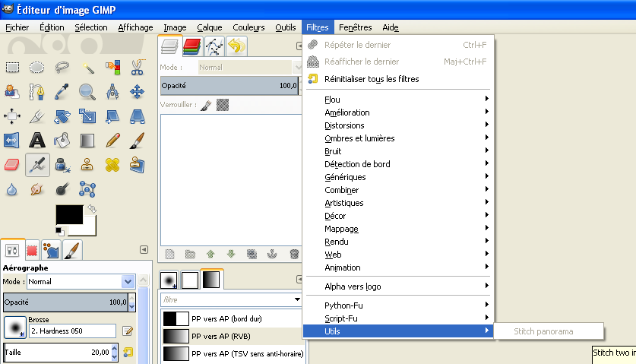This screenshot has width=636, height=364.
Task: Select the Color Picker tool
Action: pos(62,92)
